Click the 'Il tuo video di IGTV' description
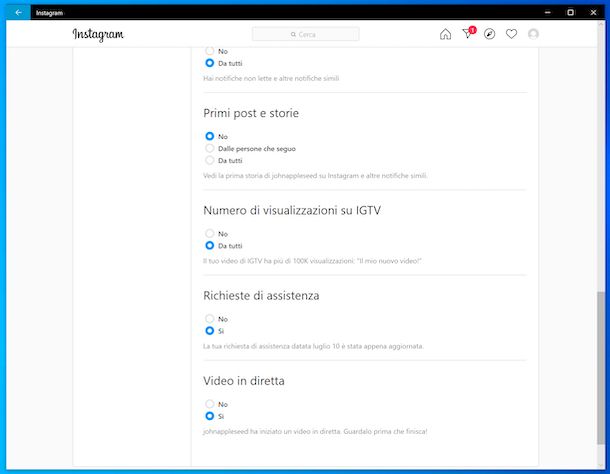This screenshot has height=474, width=610. pyautogui.click(x=312, y=261)
